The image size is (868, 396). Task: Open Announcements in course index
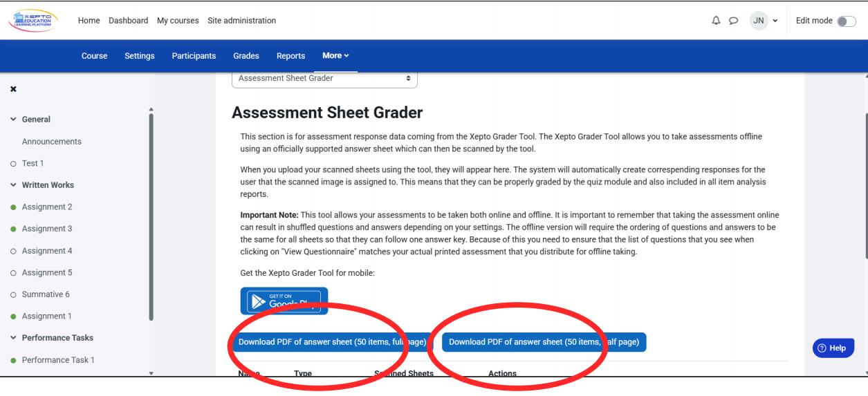click(52, 142)
